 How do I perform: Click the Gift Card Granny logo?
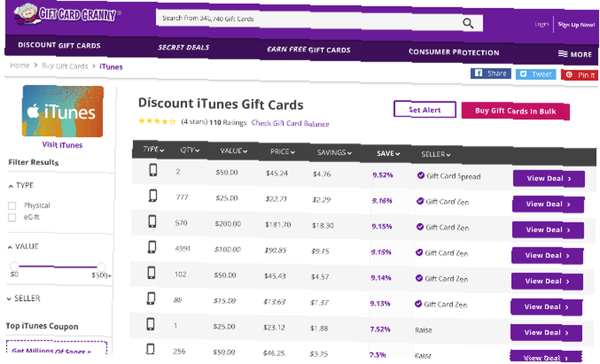point(67,14)
